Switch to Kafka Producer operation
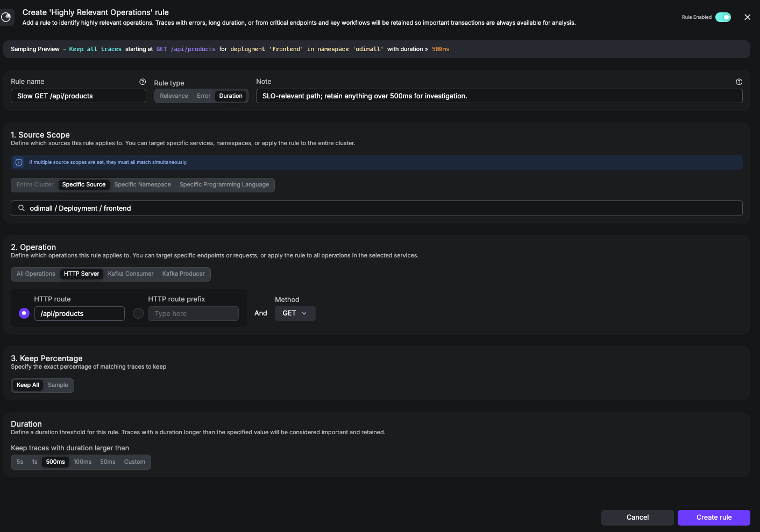This screenshot has width=760, height=532. 183,274
